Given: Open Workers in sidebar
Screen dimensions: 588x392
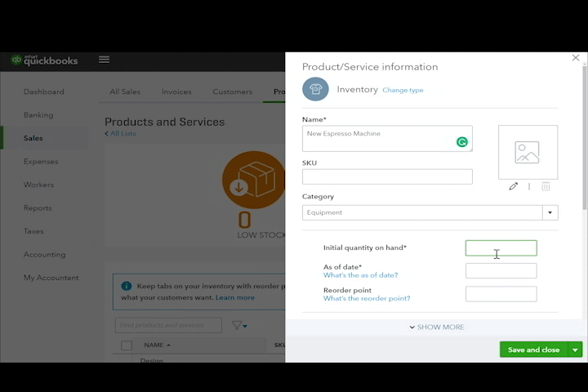Looking at the screenshot, I should coord(38,185).
